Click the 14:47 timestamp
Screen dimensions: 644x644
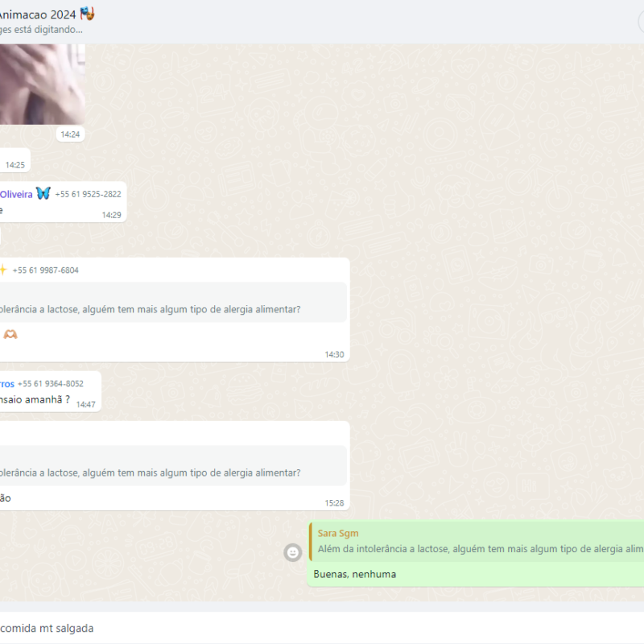pyautogui.click(x=86, y=405)
